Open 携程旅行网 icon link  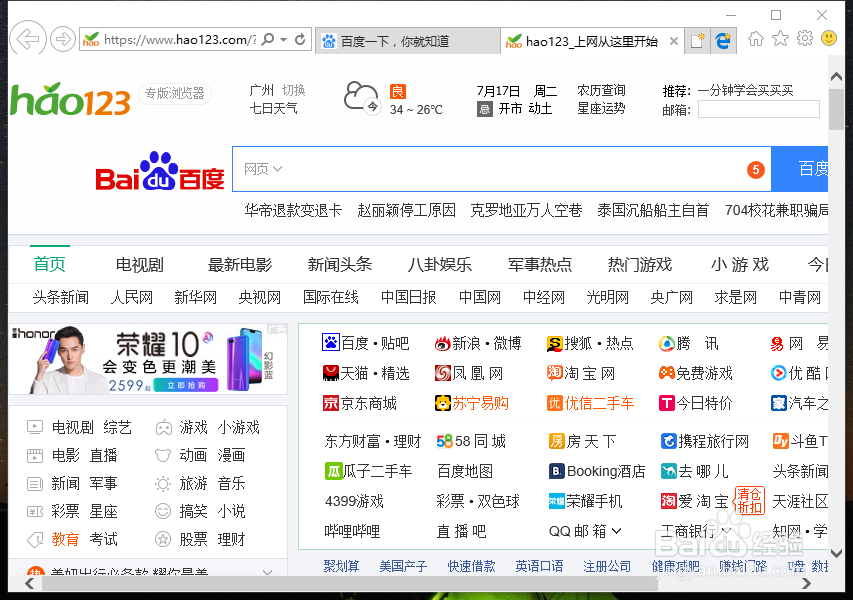click(668, 441)
